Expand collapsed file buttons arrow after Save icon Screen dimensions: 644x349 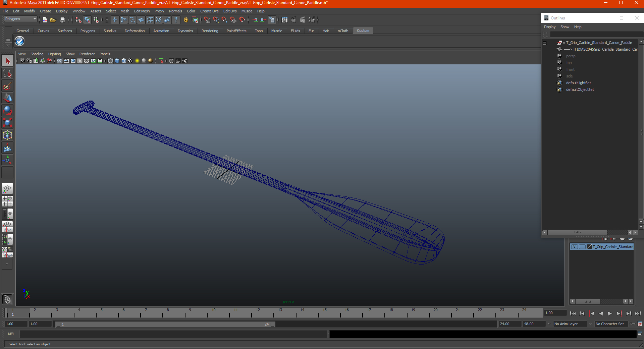(x=68, y=20)
